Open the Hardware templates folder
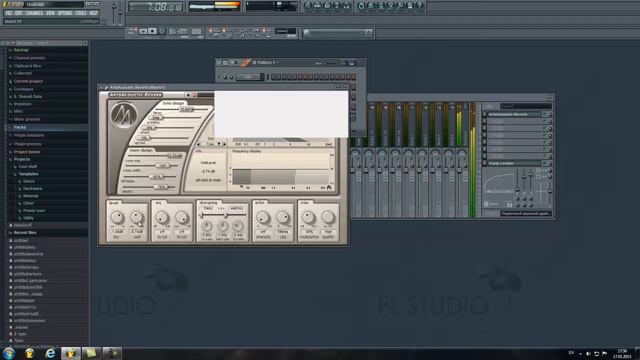The width and height of the screenshot is (640, 360). pyautogui.click(x=32, y=189)
